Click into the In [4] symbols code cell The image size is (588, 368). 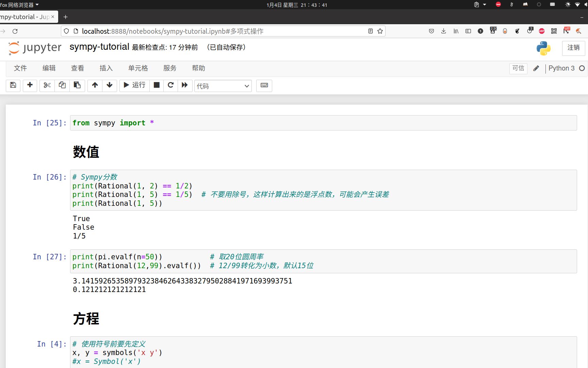point(323,352)
